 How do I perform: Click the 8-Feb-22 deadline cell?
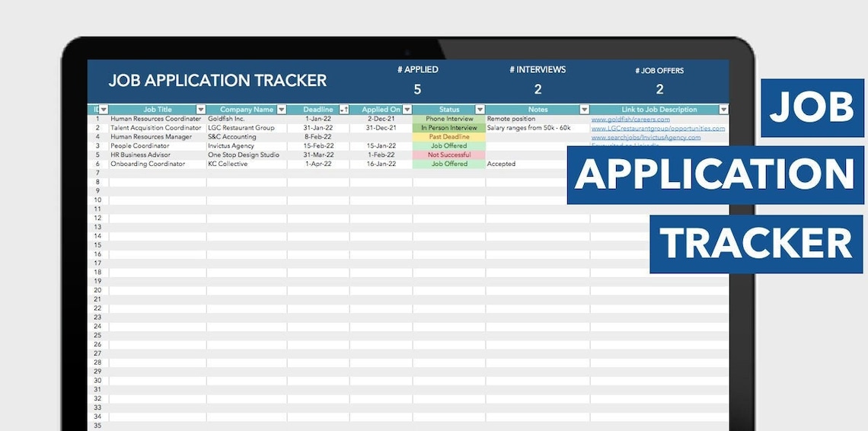click(318, 137)
